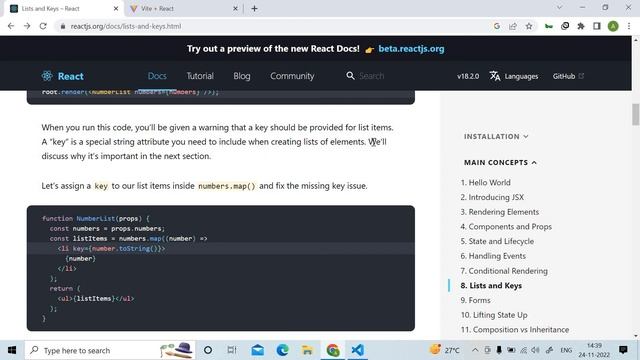The height and width of the screenshot is (360, 640).
Task: Click the share page icon in address bar
Action: tap(513, 26)
